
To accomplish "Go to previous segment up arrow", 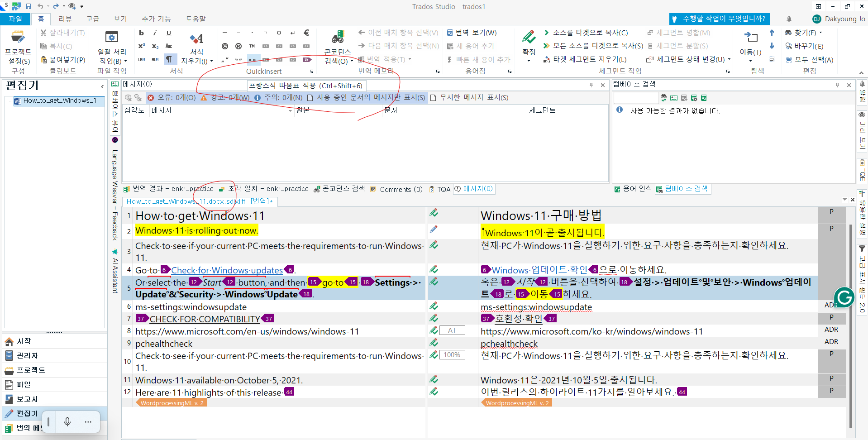I will 772,33.
